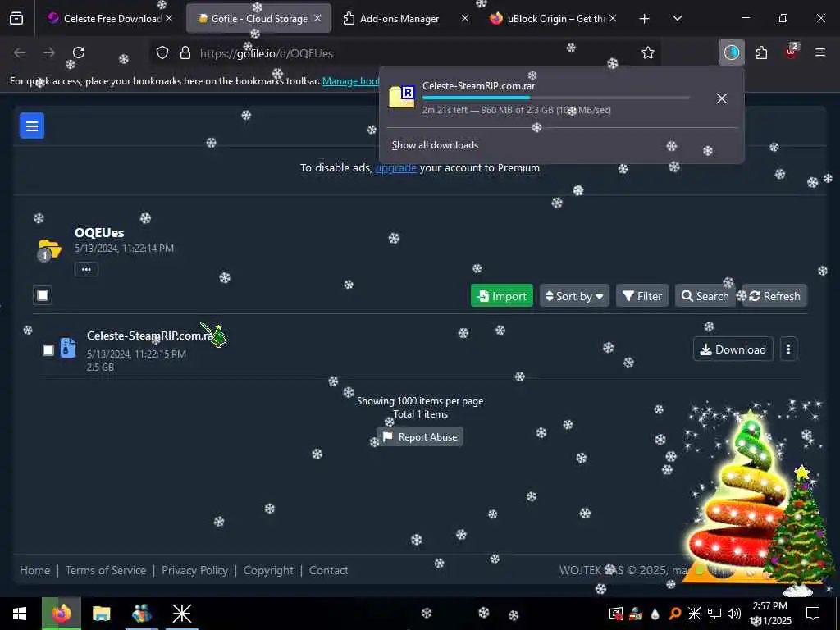The image size is (840, 630).
Task: Expand the list all tabs chevron
Action: [x=677, y=18]
